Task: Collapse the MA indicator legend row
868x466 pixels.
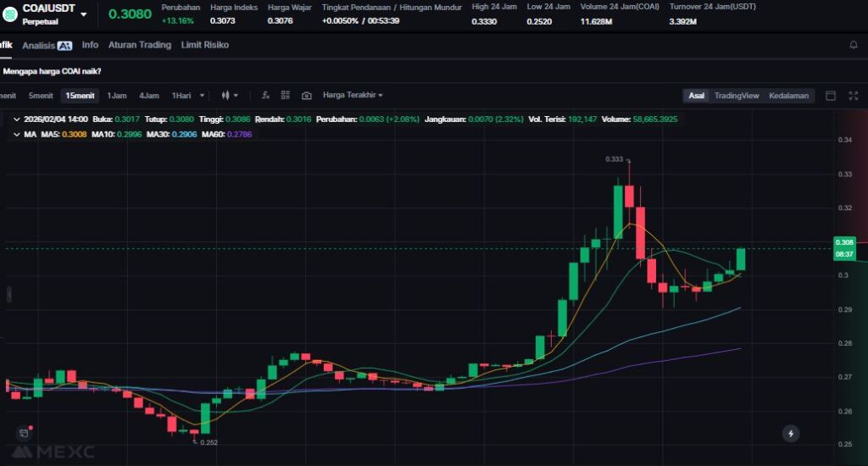Action: pos(17,134)
